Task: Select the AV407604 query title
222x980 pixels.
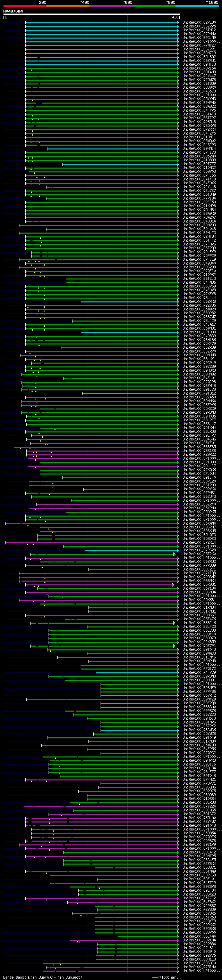Action: point(13,11)
